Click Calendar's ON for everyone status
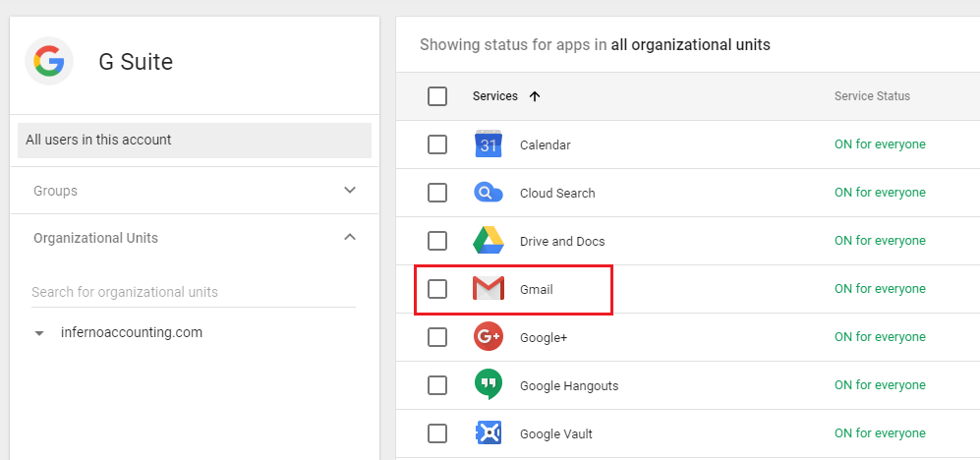Image resolution: width=980 pixels, height=460 pixels. tap(880, 144)
